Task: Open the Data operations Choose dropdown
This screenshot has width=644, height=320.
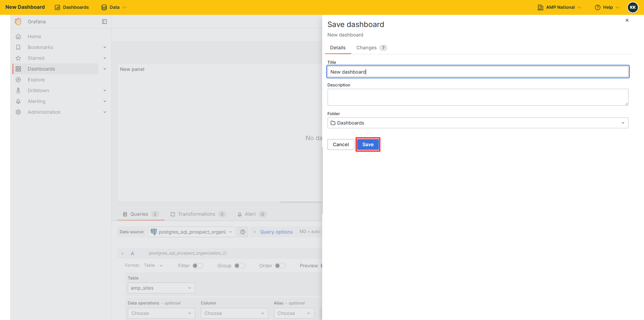Action: [161, 313]
